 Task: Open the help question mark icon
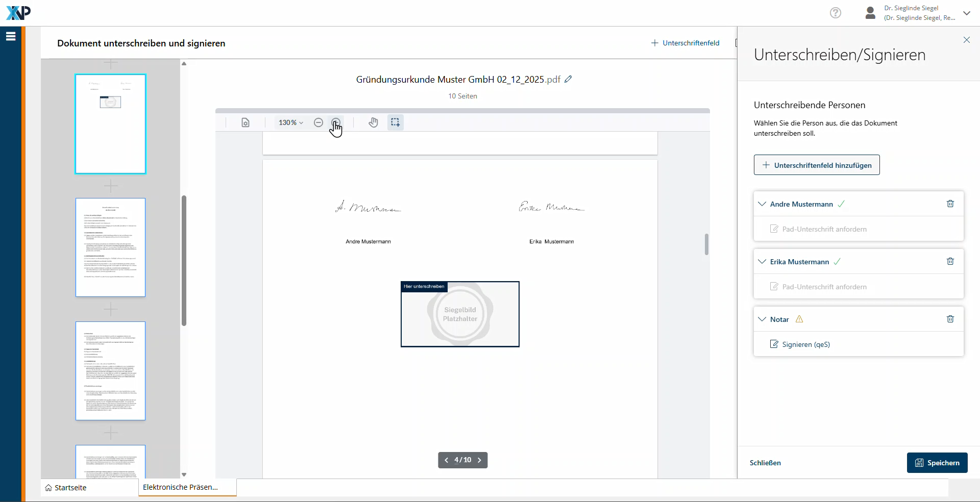(x=835, y=13)
